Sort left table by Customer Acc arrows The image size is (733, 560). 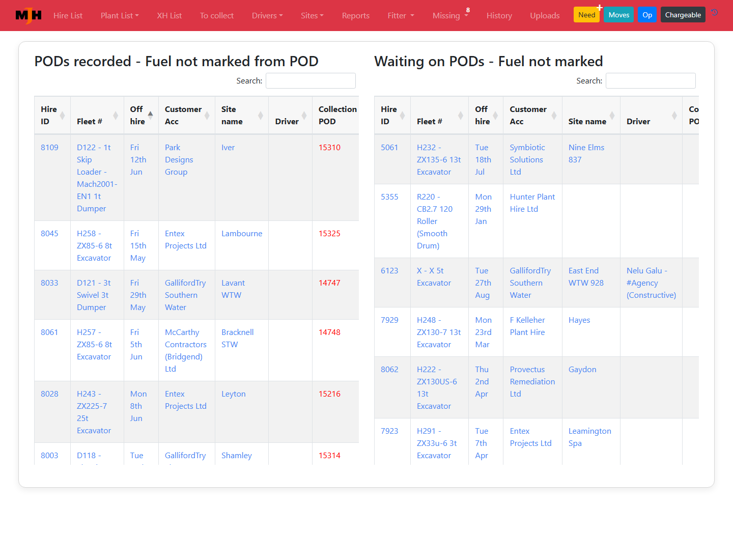pos(207,116)
